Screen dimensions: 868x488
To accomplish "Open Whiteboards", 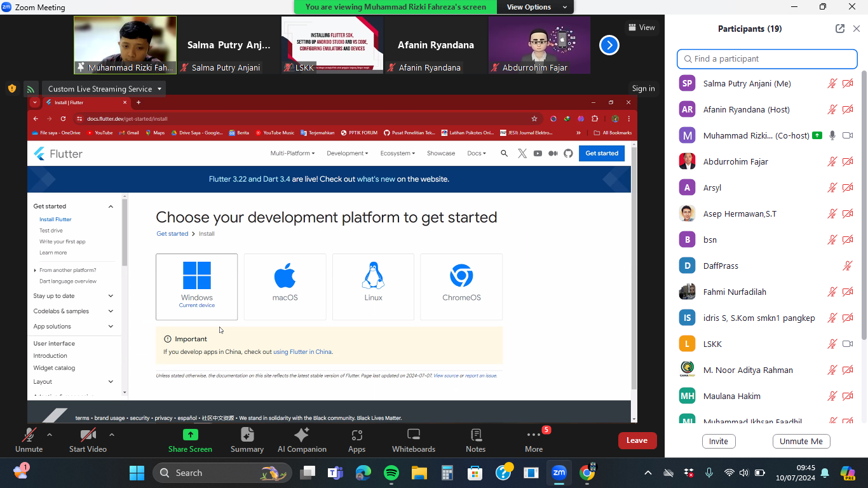I will pyautogui.click(x=414, y=440).
